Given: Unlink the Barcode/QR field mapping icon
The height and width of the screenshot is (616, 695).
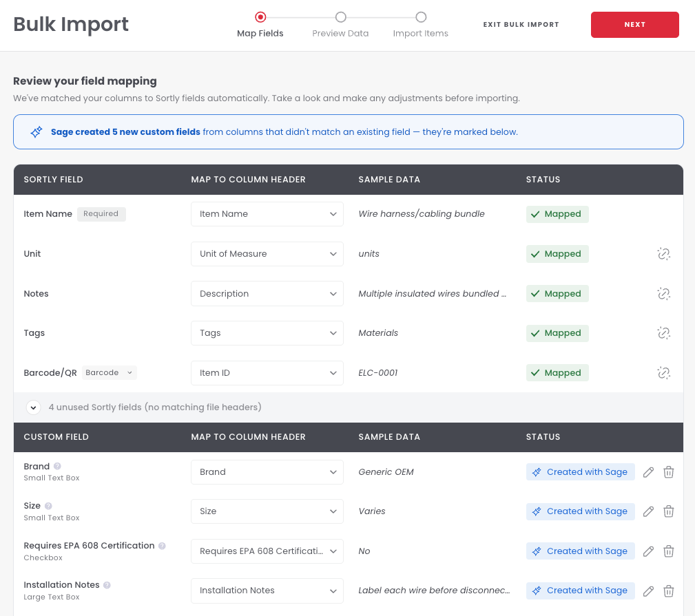Looking at the screenshot, I should point(663,373).
